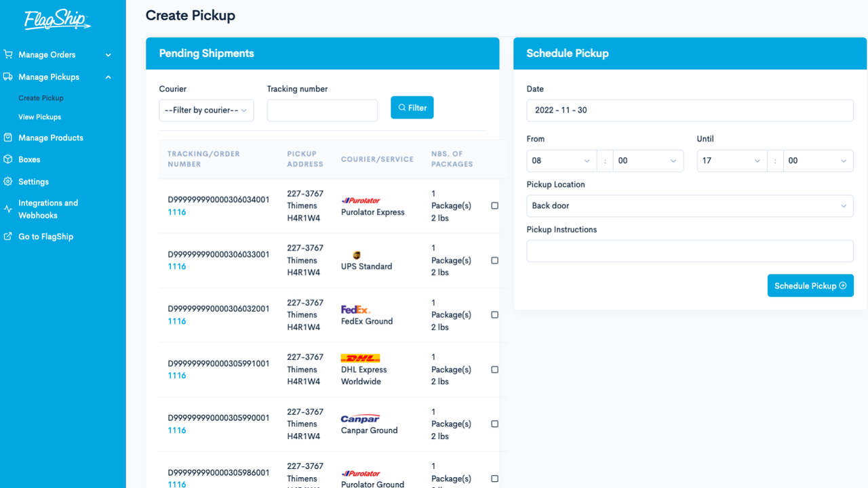The height and width of the screenshot is (488, 868).
Task: Click the Pickup Instructions input field
Action: point(690,251)
